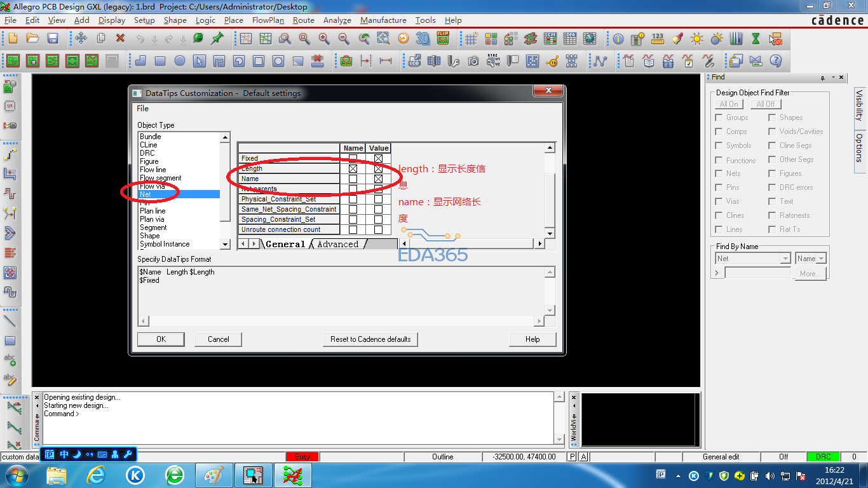Open the Route menu
The width and height of the screenshot is (868, 488).
304,20
